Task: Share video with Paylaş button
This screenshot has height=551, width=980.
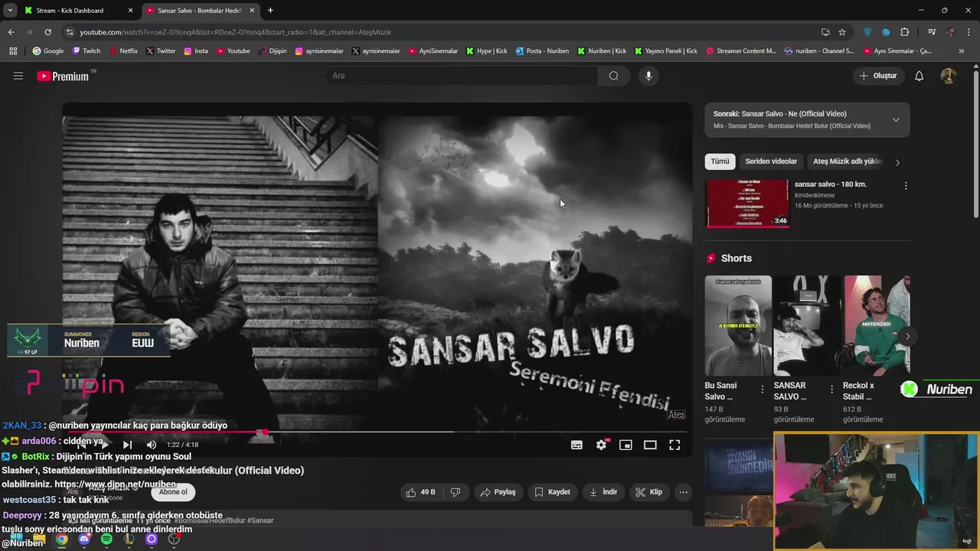Action: 498,492
